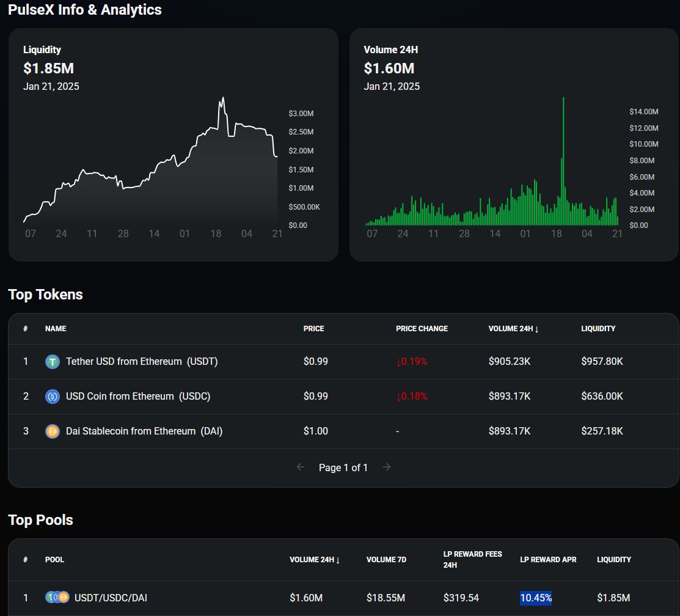
Task: Click the tallest green volume spike bar
Action: click(563, 159)
